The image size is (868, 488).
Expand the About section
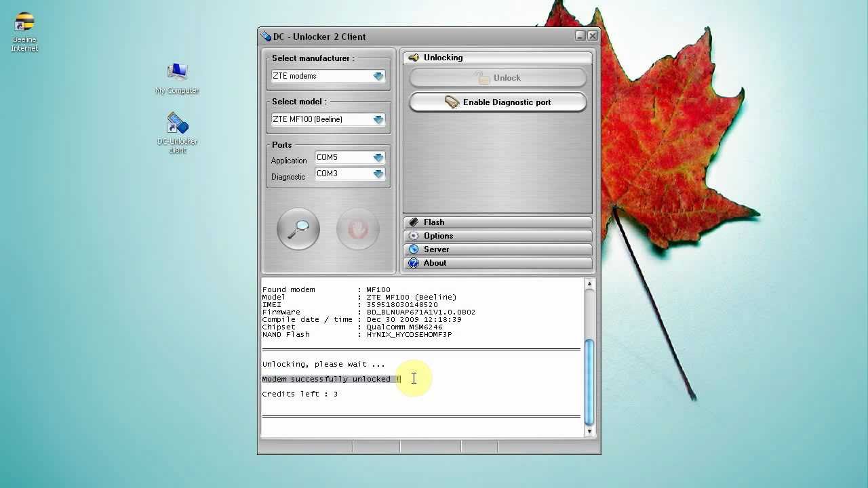[x=498, y=263]
